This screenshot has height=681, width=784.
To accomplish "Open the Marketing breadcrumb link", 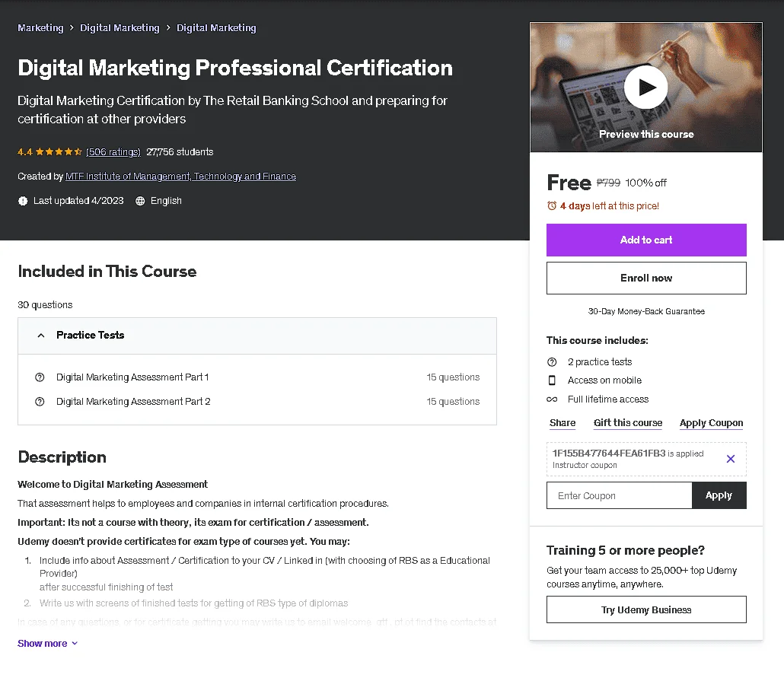I will click(x=40, y=28).
